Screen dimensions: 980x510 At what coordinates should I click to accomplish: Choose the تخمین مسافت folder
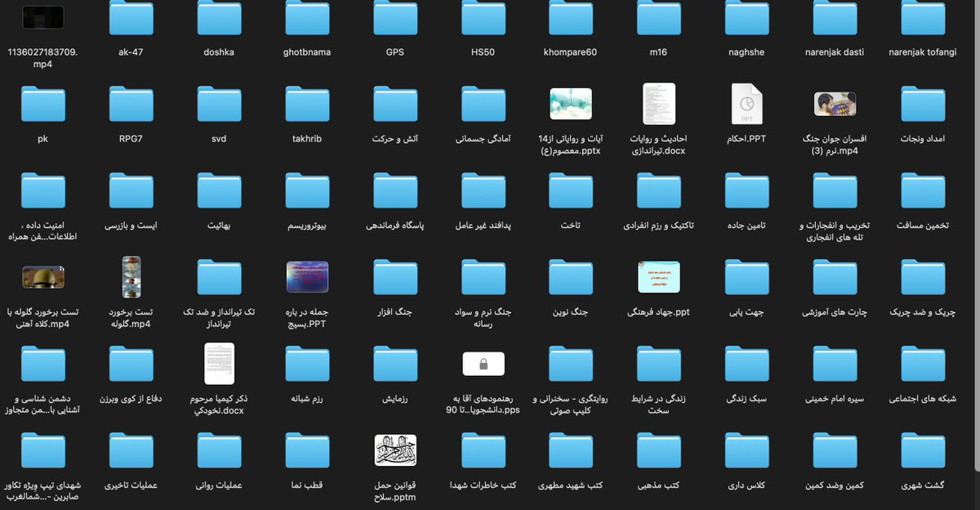coord(924,190)
